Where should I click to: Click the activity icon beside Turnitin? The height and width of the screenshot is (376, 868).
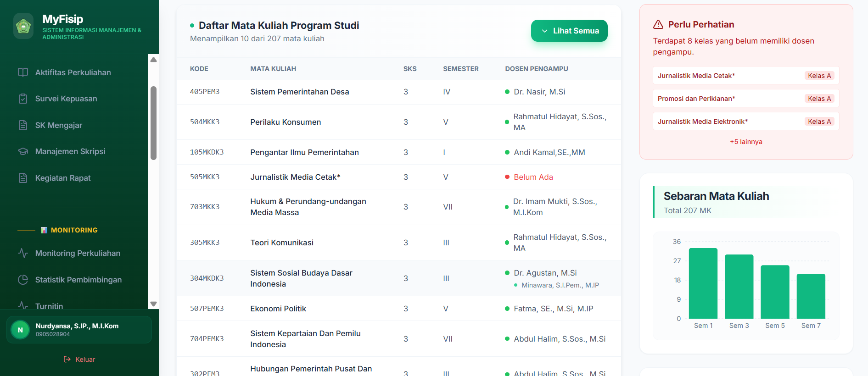point(23,305)
